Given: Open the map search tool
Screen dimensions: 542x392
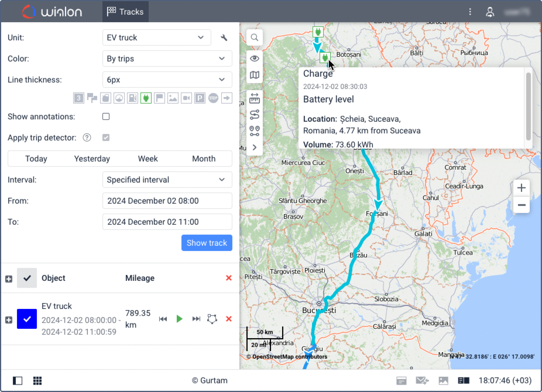Looking at the screenshot, I should click(x=255, y=37).
